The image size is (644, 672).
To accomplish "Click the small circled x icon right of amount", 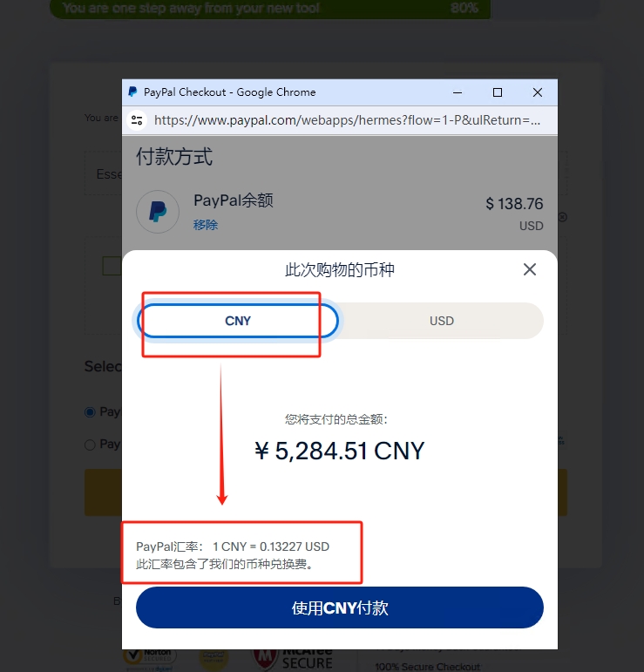I will 563,217.
